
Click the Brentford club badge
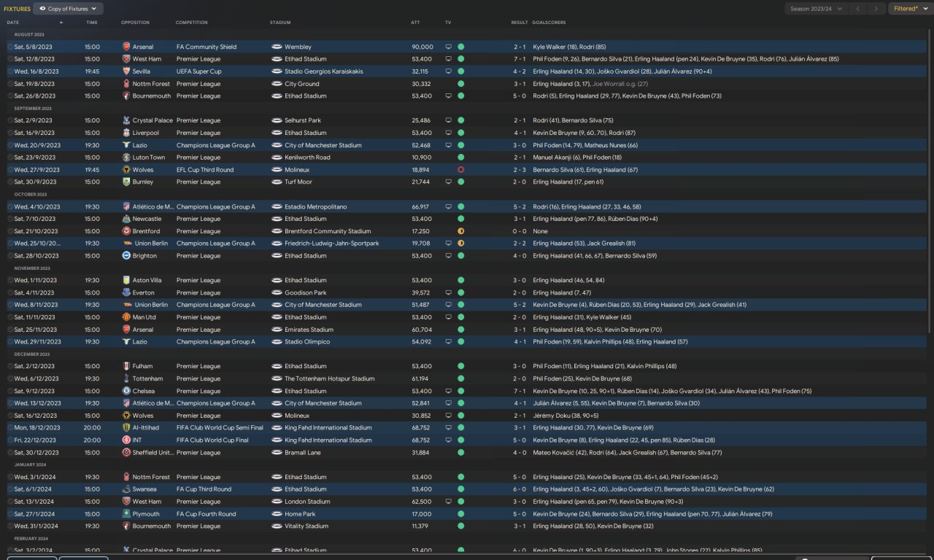coord(127,231)
